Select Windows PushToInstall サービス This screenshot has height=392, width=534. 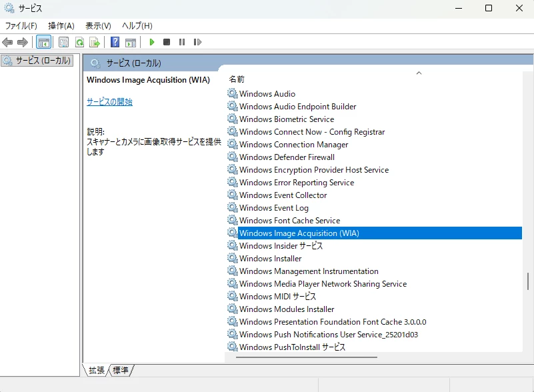292,347
